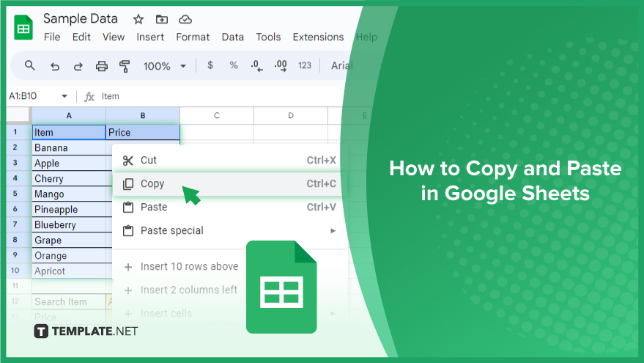Select row 5 header
644x363 pixels.
click(15, 194)
